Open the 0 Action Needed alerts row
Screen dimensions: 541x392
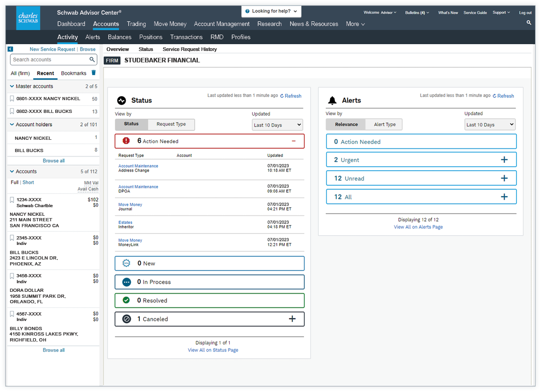(x=421, y=141)
